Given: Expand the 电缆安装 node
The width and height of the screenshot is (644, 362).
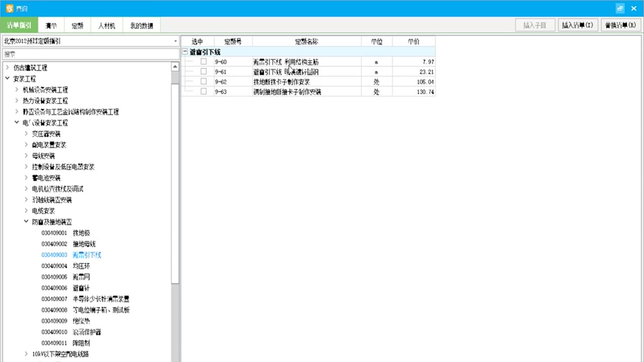Looking at the screenshot, I should [x=26, y=211].
